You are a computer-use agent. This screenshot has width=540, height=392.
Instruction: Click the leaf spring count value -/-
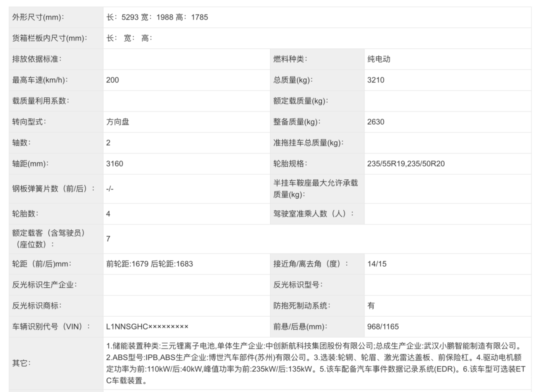tap(109, 188)
